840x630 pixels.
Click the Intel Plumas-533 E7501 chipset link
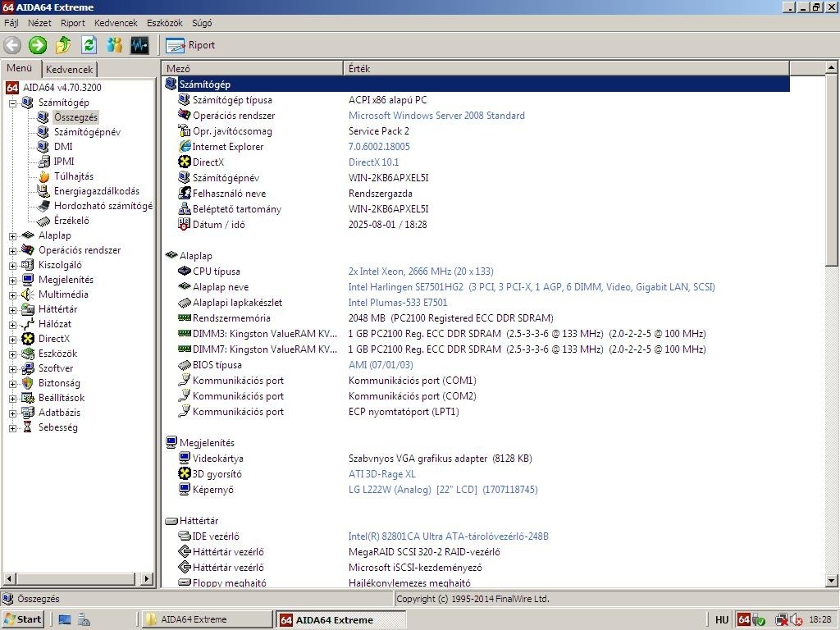click(x=398, y=302)
